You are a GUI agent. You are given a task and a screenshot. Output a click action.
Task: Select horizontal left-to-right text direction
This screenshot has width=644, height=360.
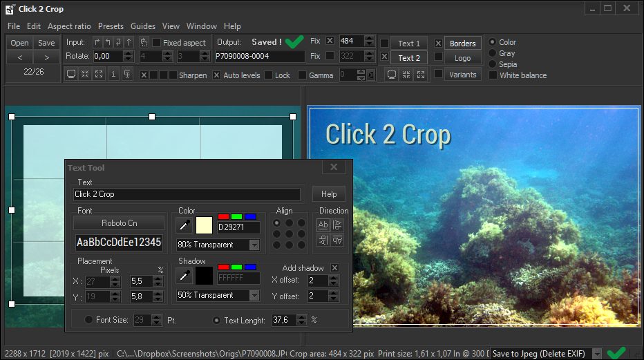323,225
